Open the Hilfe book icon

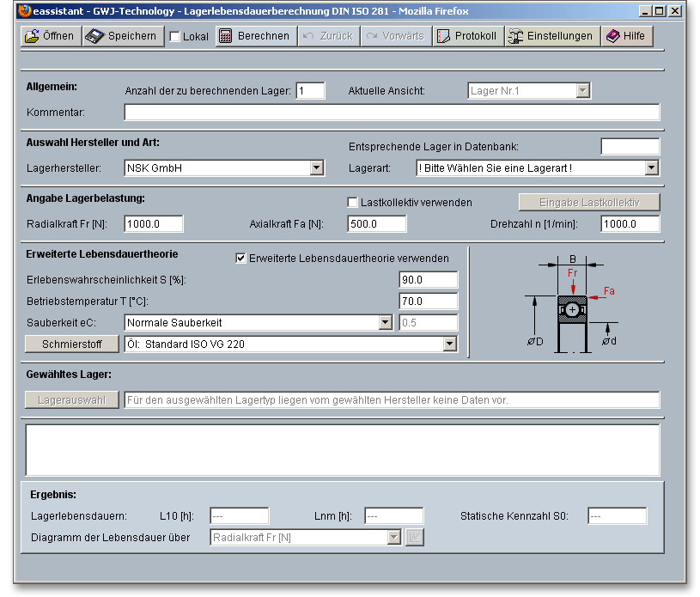[x=612, y=36]
